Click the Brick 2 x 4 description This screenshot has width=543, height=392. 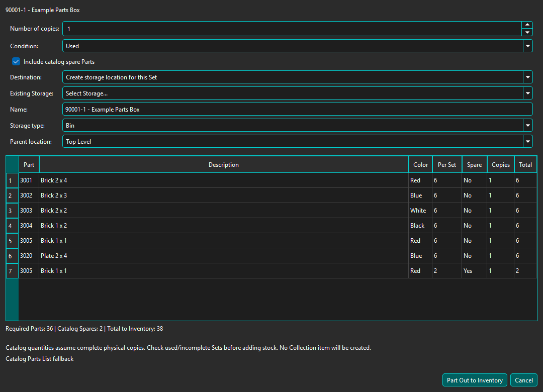[224, 180]
